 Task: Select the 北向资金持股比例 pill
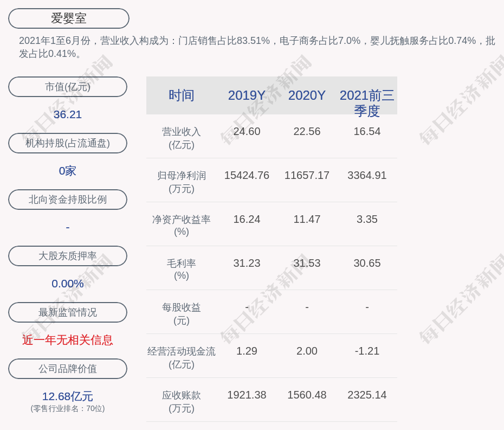tap(68, 200)
